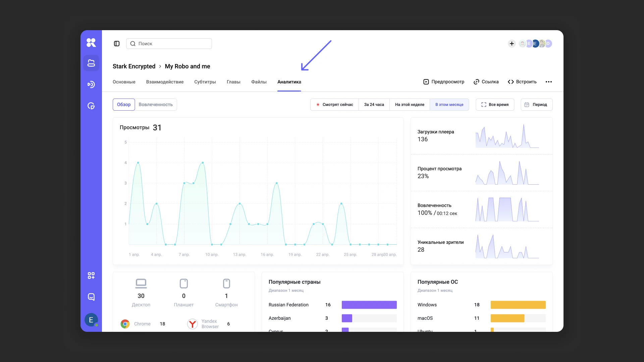644x362 pixels.
Task: Click the plus add member button
Action: 512,44
